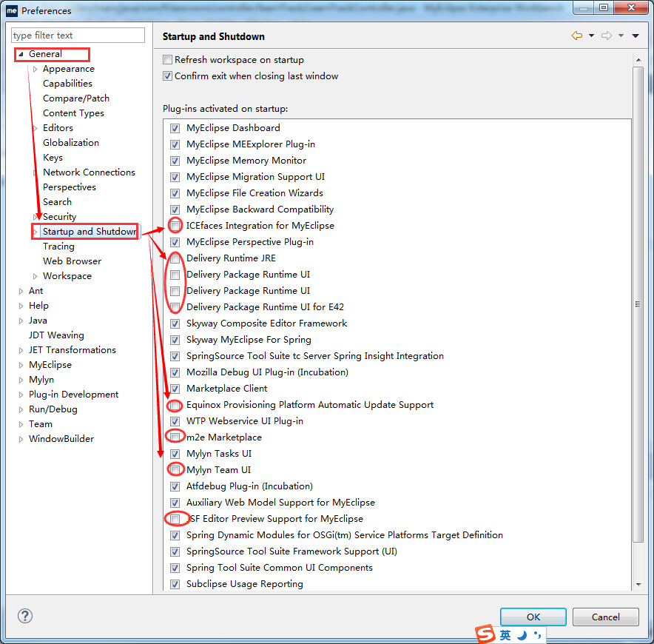Select Mylyn Tasks UI row text
This screenshot has width=654, height=644.
[x=219, y=454]
